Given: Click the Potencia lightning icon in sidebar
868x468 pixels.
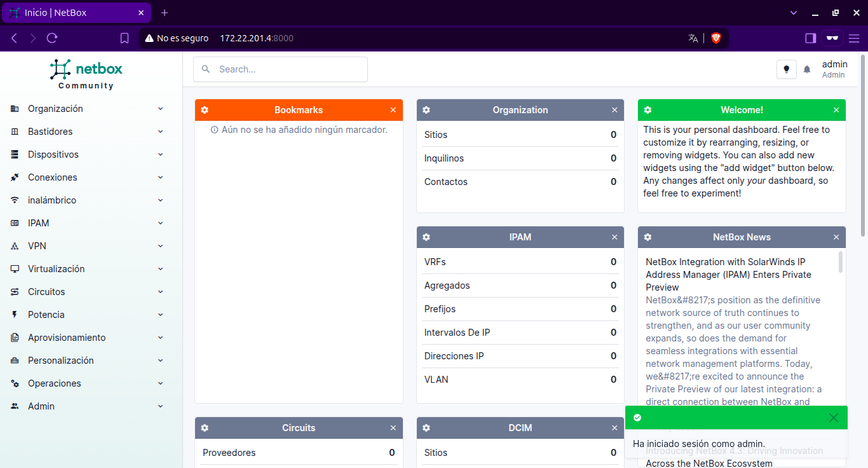Looking at the screenshot, I should pos(15,315).
